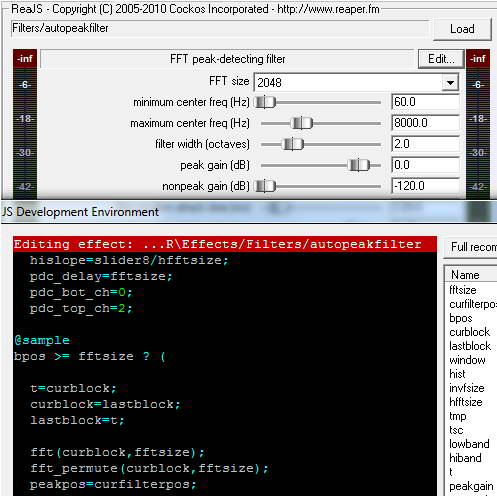Click the right output level meter
This screenshot has width=497, height=498.
pyautogui.click(x=478, y=124)
